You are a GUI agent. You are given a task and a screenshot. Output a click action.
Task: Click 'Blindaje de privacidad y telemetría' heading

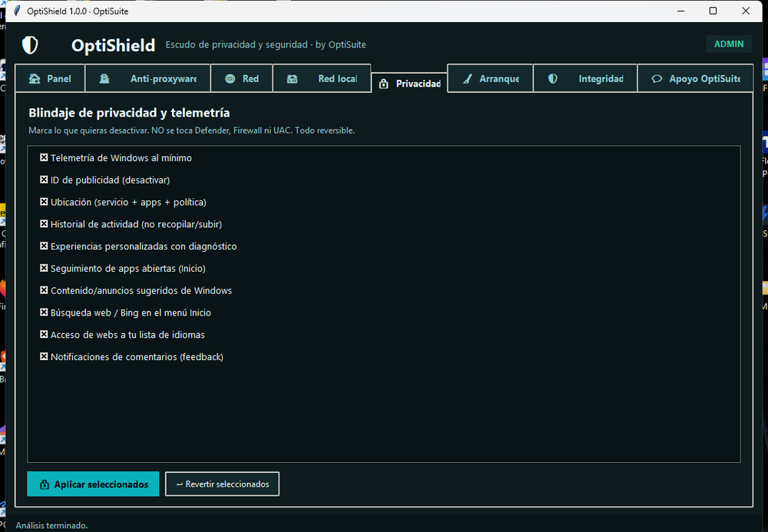129,113
